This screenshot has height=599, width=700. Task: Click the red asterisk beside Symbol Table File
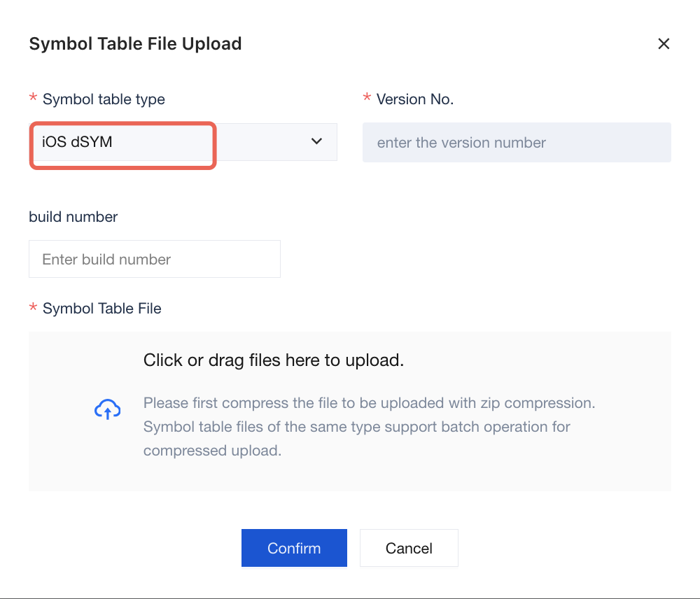[x=33, y=306]
